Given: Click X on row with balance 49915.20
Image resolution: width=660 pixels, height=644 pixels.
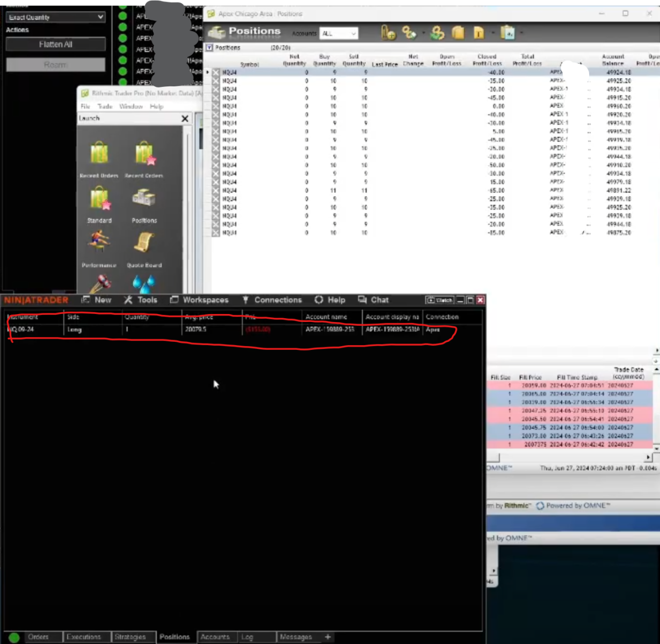Looking at the screenshot, I should click(216, 98).
